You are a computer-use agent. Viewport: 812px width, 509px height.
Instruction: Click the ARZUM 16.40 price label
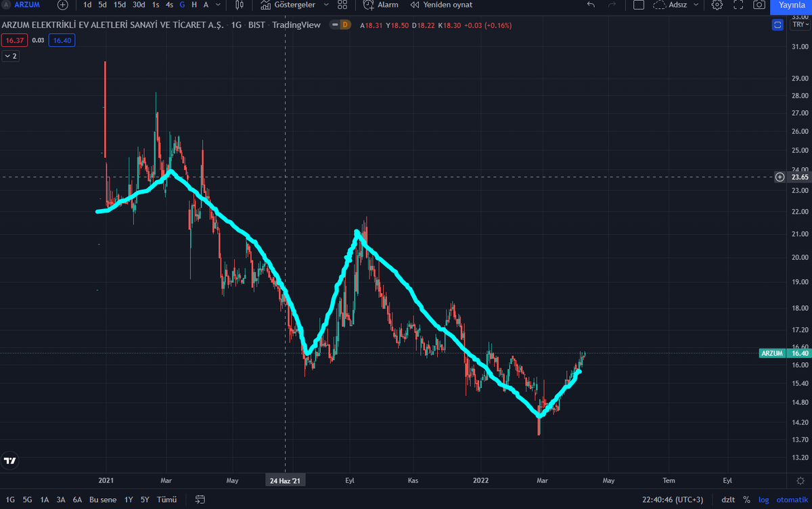[785, 353]
